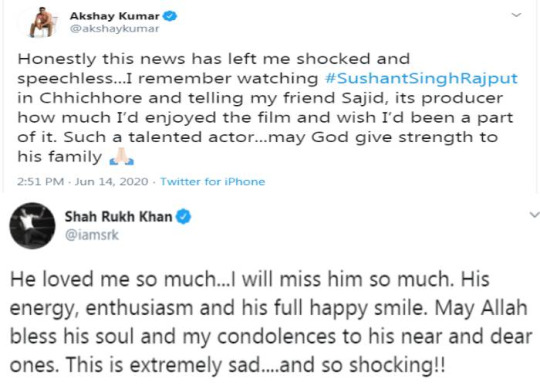540x386 pixels.
Task: Click the verified badge beside Akshay Kumar
Action: [x=170, y=16]
